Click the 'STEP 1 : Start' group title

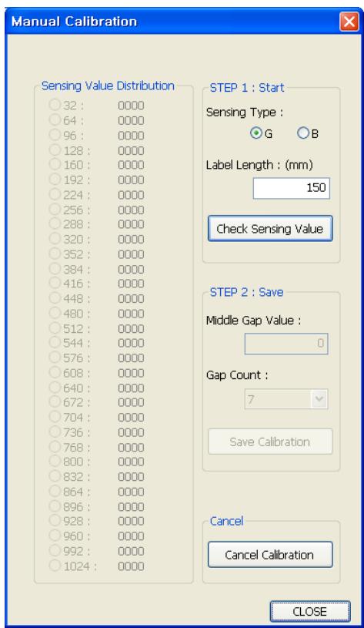[247, 88]
